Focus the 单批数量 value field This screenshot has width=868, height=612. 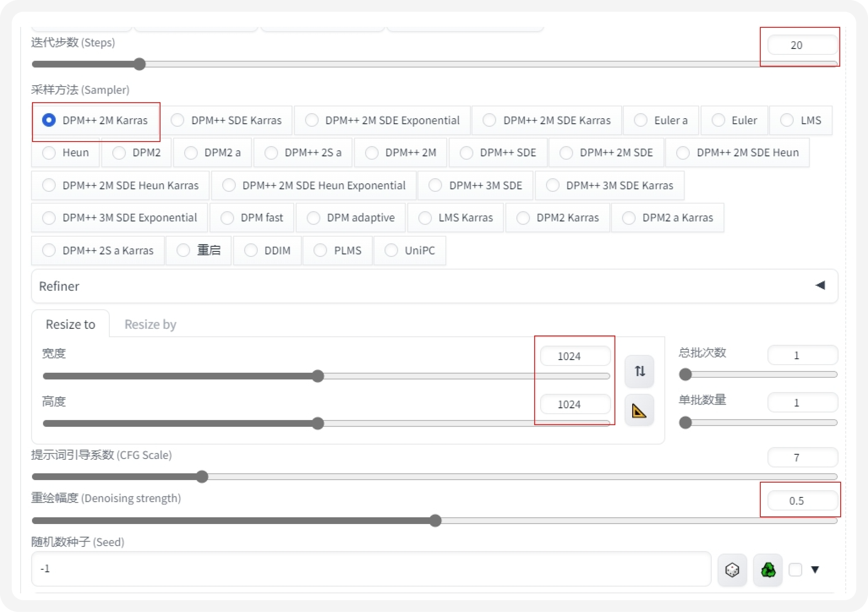[x=803, y=403]
